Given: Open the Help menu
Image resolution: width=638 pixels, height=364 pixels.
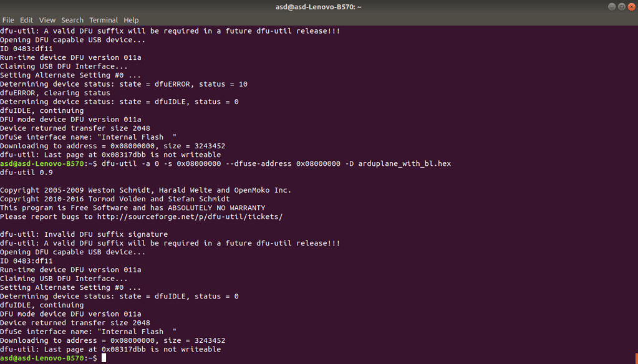Looking at the screenshot, I should (x=131, y=20).
